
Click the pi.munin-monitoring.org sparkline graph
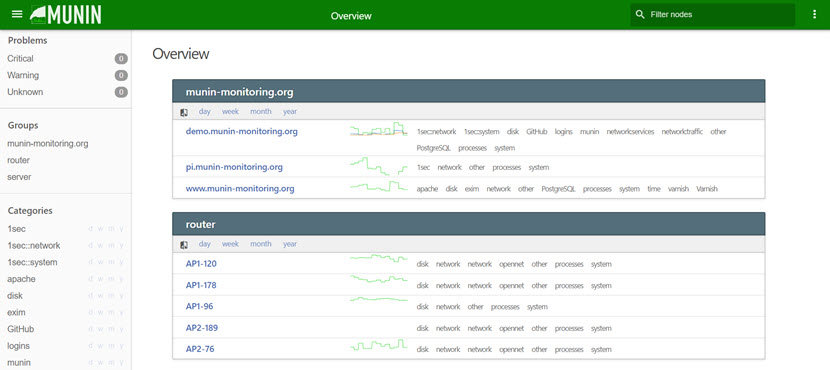click(x=378, y=166)
